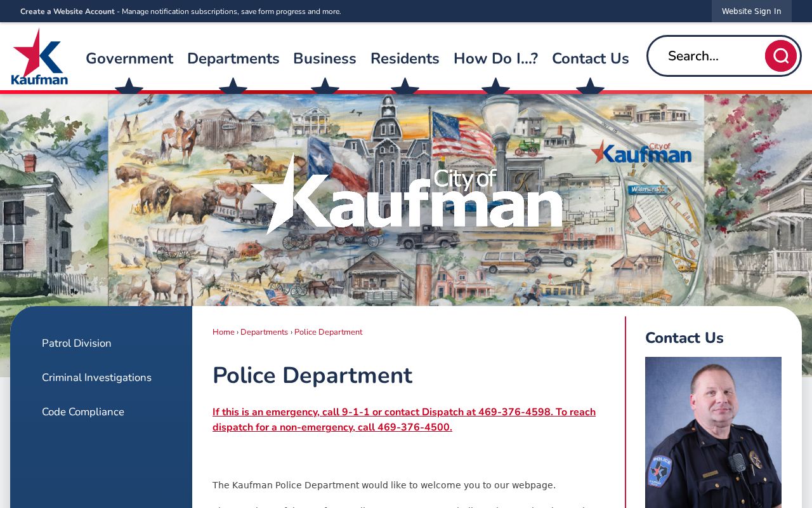Screen dimensions: 812x508
Task: Open the Business menu
Action: coord(325,58)
